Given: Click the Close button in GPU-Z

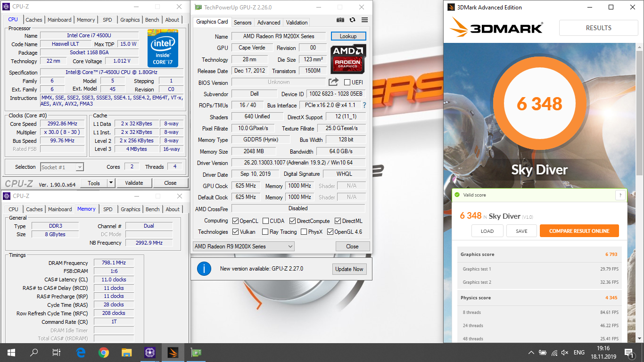Looking at the screenshot, I should point(352,246).
